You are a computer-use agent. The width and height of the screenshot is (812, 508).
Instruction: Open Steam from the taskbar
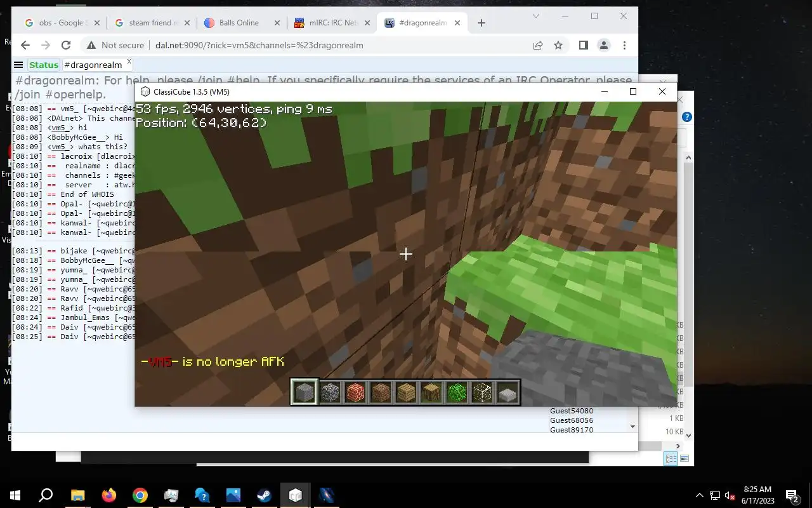264,495
